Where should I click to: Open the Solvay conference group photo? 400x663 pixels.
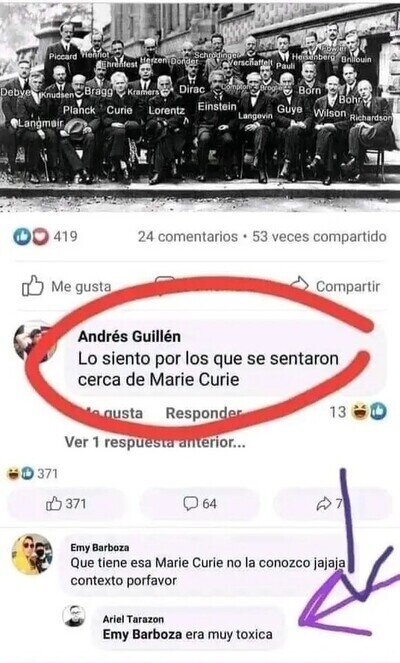tap(200, 106)
